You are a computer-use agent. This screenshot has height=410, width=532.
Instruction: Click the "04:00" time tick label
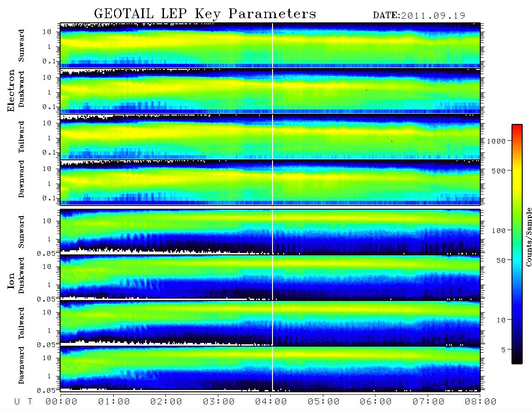coord(271,402)
